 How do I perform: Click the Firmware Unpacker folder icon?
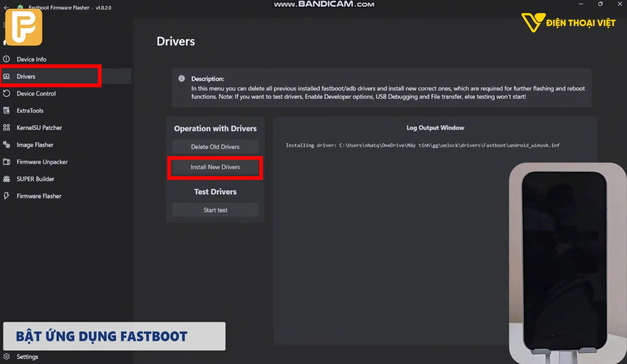6,162
